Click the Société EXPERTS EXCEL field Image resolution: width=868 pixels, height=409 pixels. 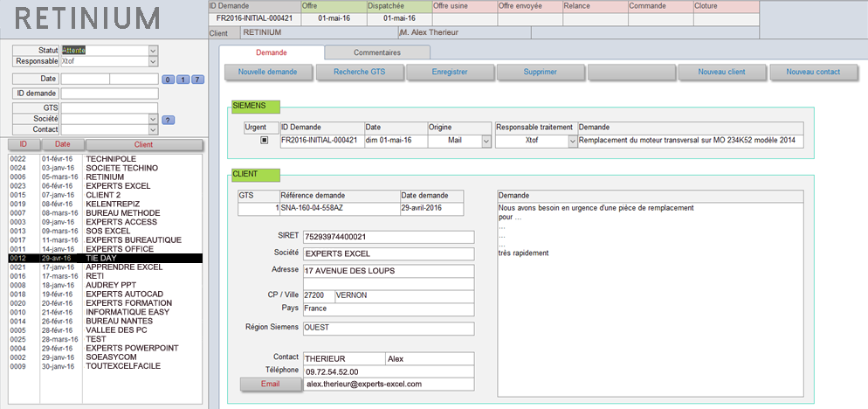pos(389,254)
